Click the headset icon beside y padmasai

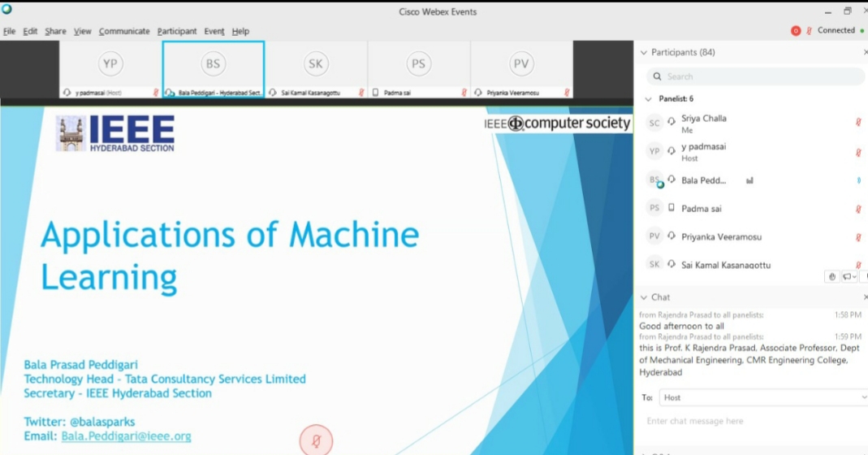tap(672, 151)
